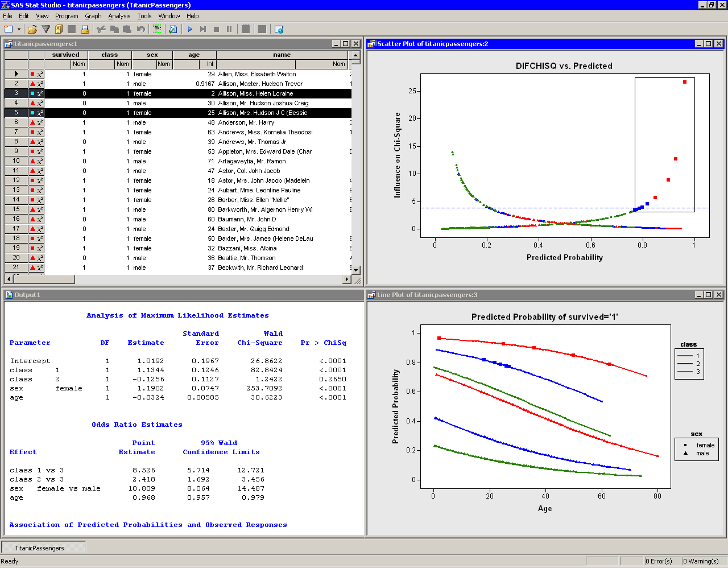Open the data filter funnel icon

pos(45,28)
